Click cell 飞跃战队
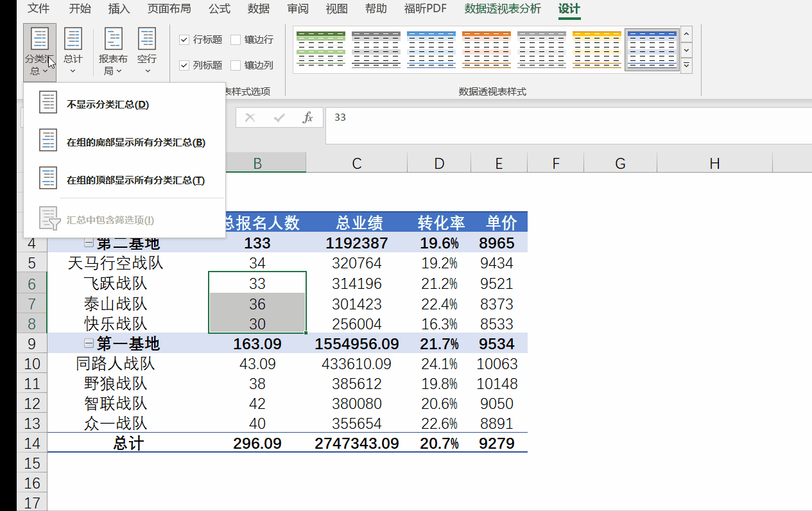The width and height of the screenshot is (812, 511). click(x=128, y=283)
